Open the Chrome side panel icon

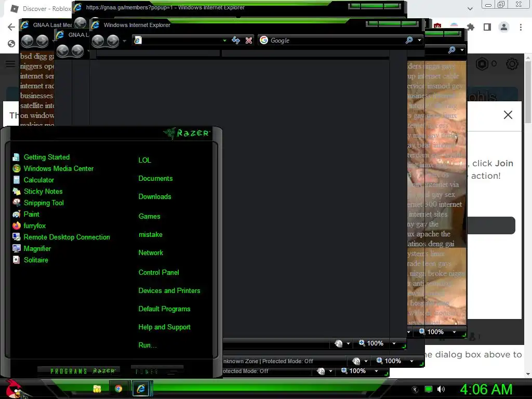pos(487,27)
